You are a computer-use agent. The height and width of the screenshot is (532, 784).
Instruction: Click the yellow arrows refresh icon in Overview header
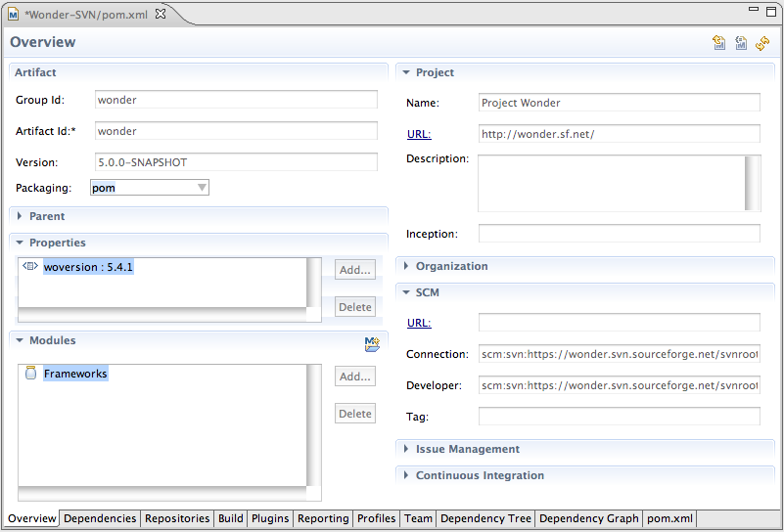[762, 43]
